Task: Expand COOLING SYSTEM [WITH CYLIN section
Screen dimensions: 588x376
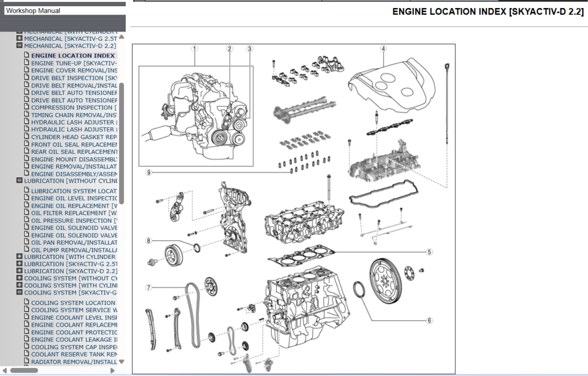Action: point(20,285)
